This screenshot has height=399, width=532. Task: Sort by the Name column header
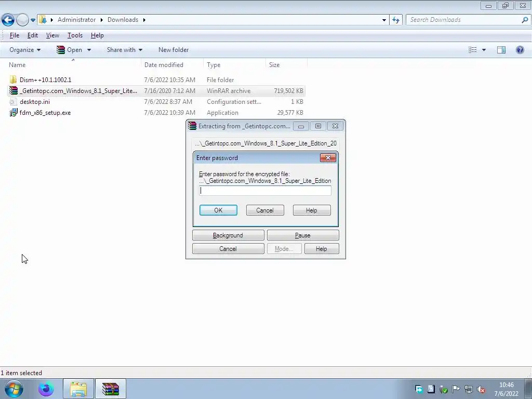click(17, 65)
